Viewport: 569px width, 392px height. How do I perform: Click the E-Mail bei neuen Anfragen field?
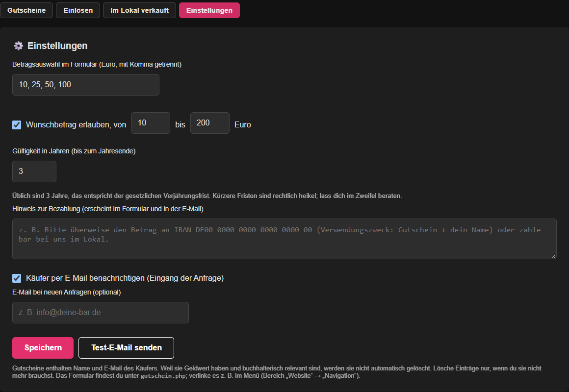coord(101,313)
